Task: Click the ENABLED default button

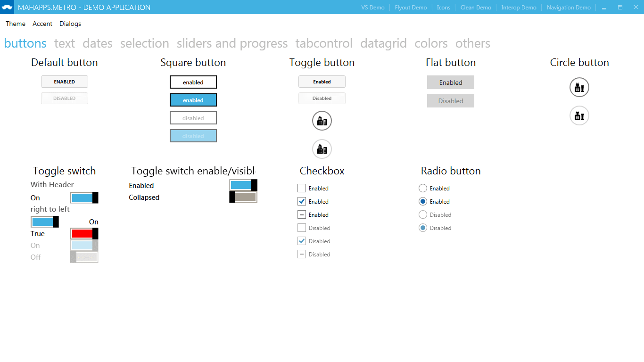Action: (x=64, y=81)
